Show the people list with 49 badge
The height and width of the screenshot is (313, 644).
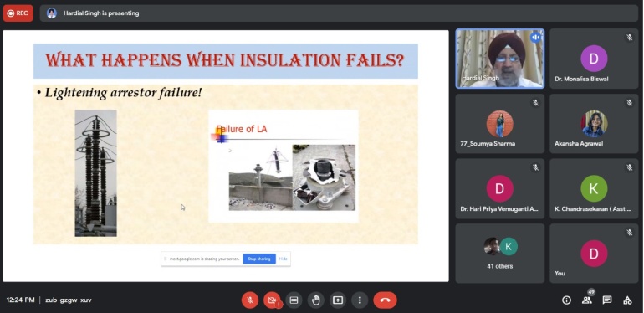(x=587, y=300)
